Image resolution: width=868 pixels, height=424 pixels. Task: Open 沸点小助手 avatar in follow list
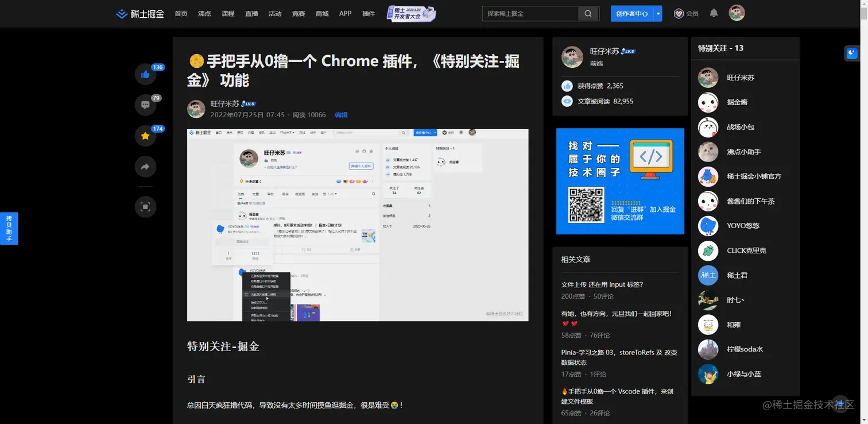(x=708, y=152)
